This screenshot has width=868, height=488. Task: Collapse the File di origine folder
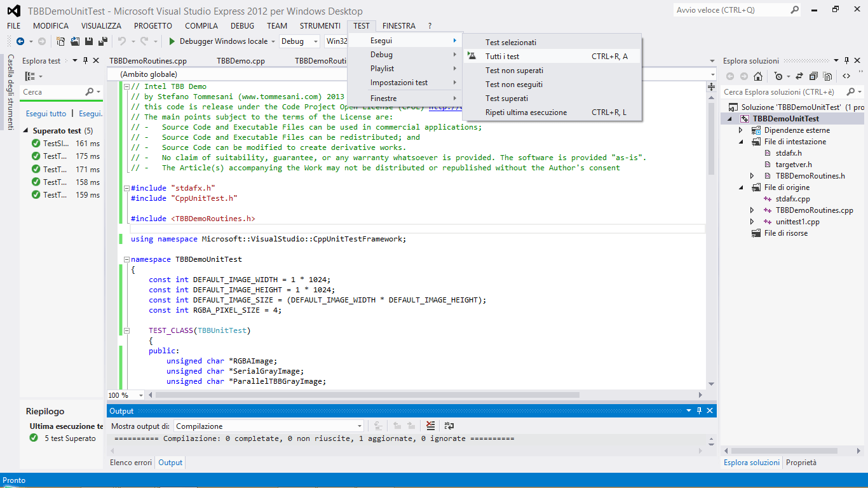(741, 187)
